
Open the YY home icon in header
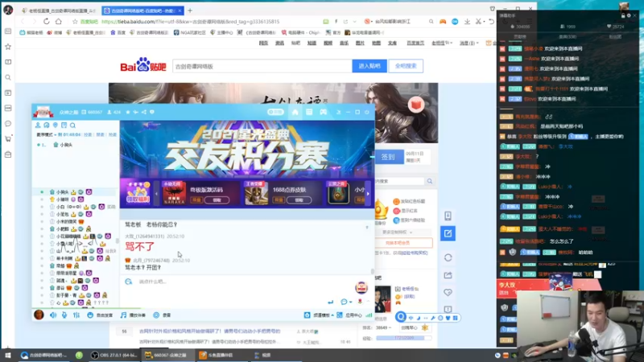[x=295, y=112]
